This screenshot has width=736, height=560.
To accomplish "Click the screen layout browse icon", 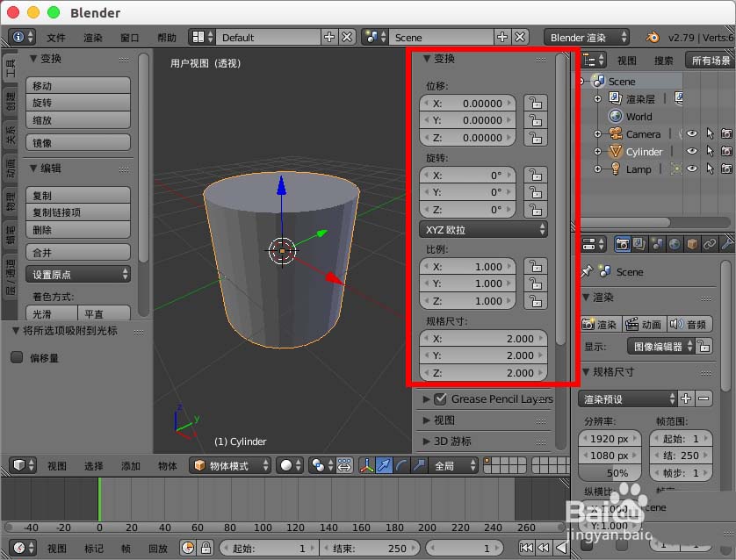I will pyautogui.click(x=202, y=37).
